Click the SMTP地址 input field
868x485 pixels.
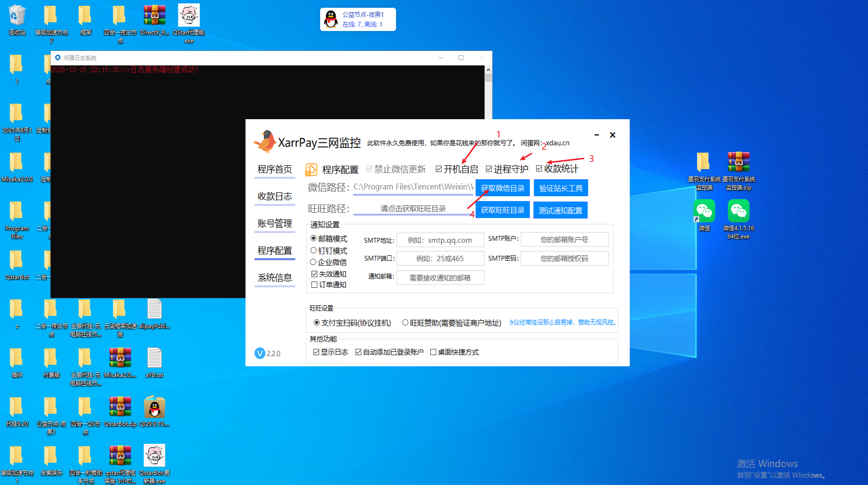pyautogui.click(x=440, y=239)
